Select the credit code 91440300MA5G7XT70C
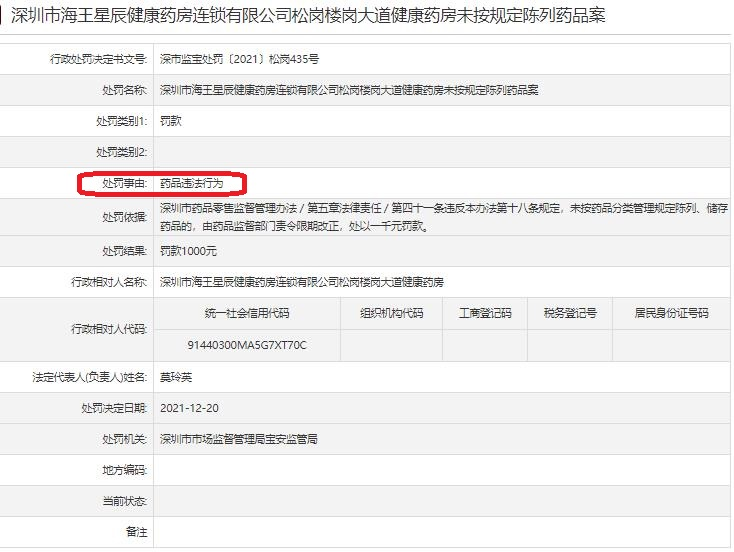Screen dimensions: 734x552 tap(247, 345)
